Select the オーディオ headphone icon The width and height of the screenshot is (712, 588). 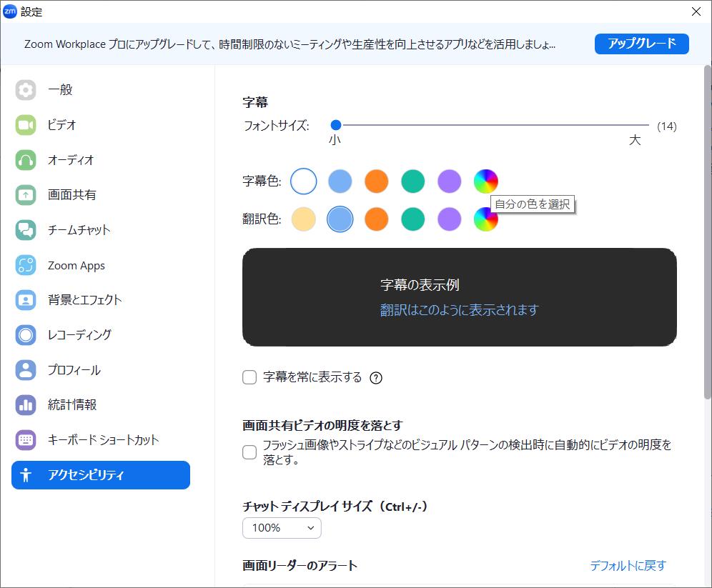[26, 160]
